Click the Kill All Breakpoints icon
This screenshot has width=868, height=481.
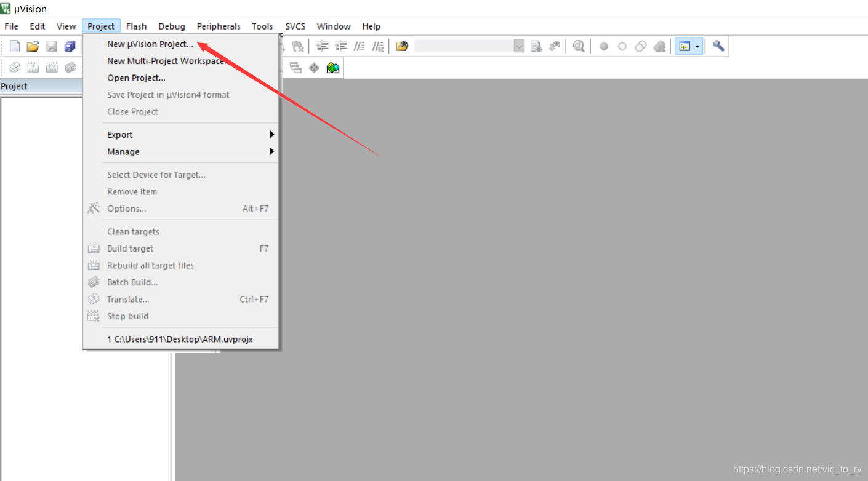tap(659, 46)
